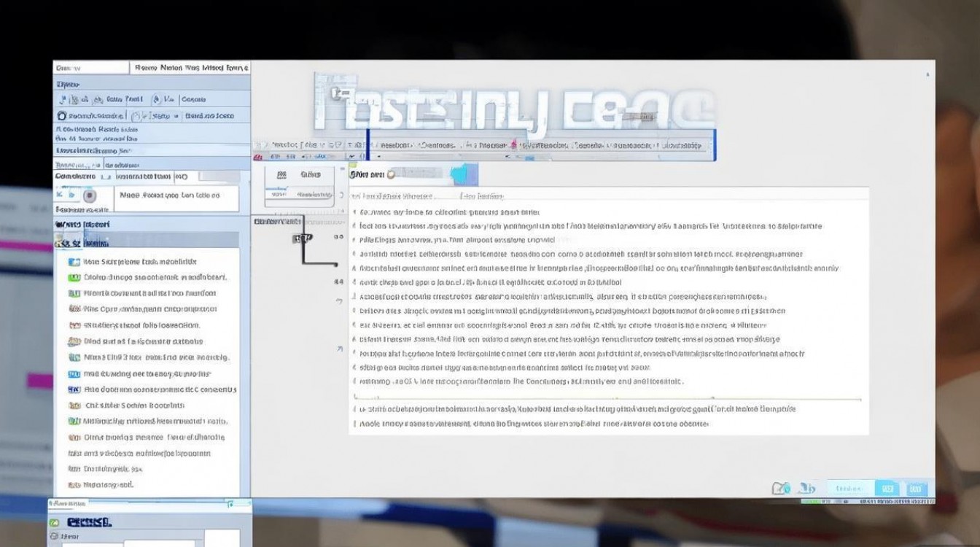Click the black HP node label on the diagram
980x547 pixels.
click(x=302, y=238)
